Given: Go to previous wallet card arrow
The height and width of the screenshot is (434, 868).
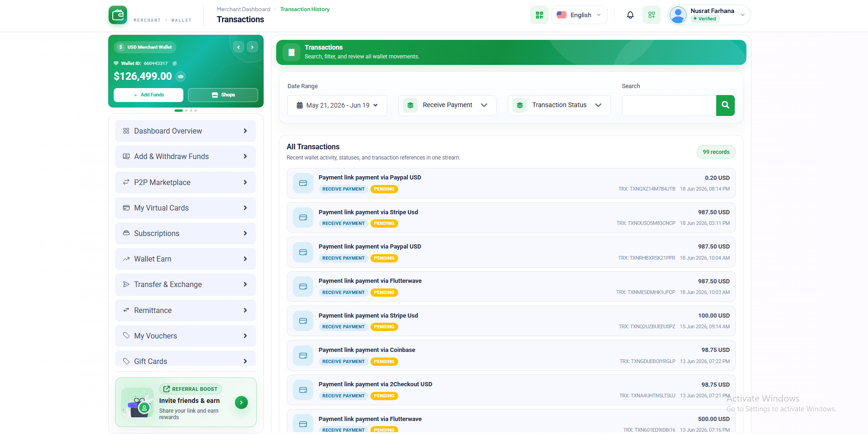Looking at the screenshot, I should pyautogui.click(x=239, y=47).
